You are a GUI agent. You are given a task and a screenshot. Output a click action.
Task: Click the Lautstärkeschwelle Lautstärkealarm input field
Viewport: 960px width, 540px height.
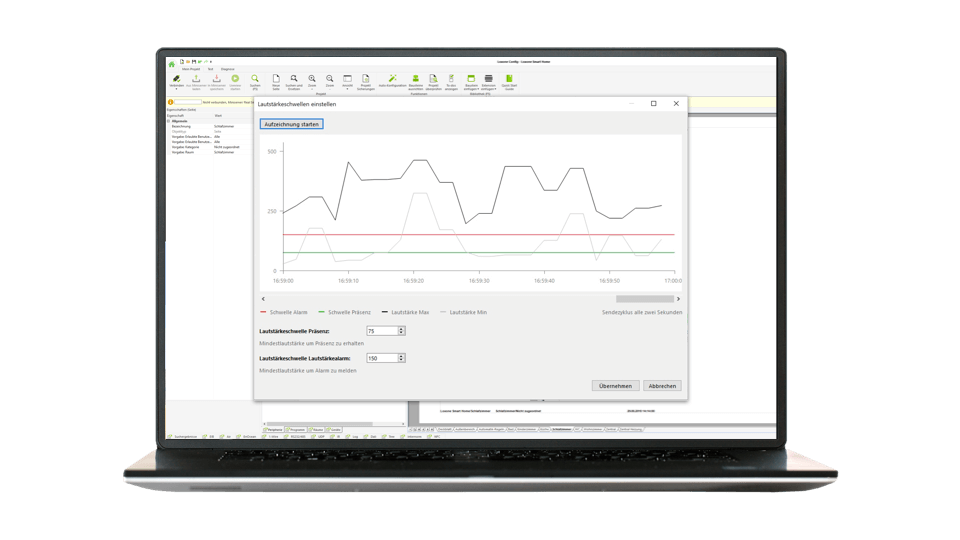pos(381,357)
